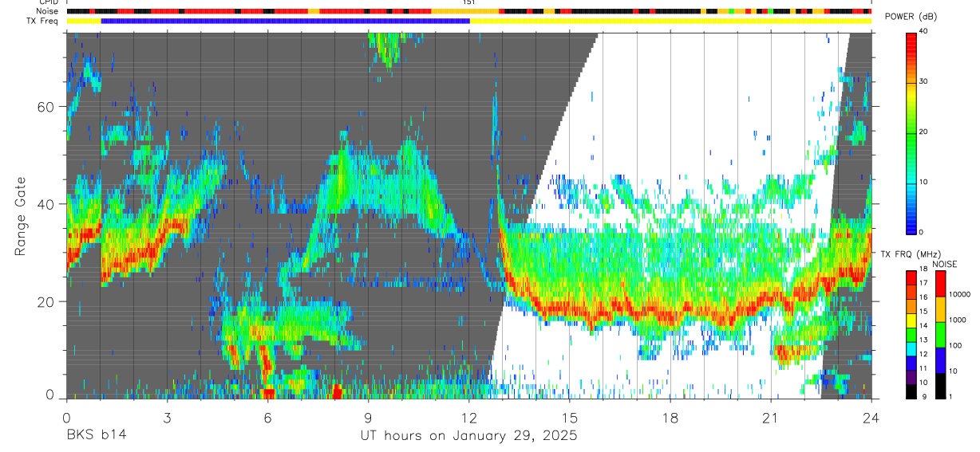
Task: Click the '100' label in NOISE legend
Action: point(957,345)
